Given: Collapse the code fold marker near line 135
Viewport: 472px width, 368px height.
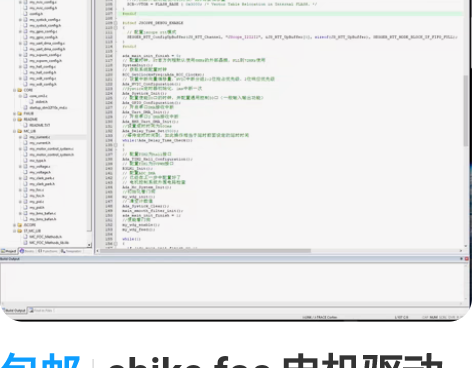Looking at the screenshot, I should click(x=116, y=145).
